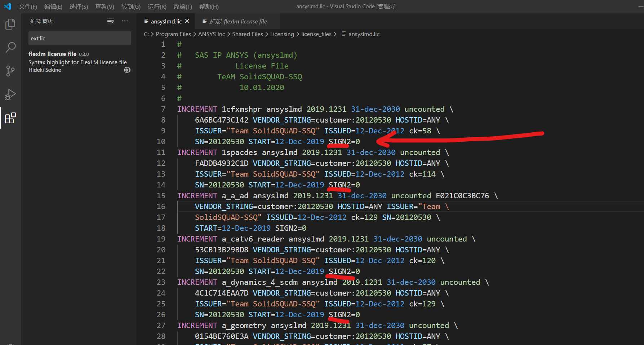Screen dimensions: 644x345
Task: Click the Shared Files breadcrumb
Action: (248, 34)
